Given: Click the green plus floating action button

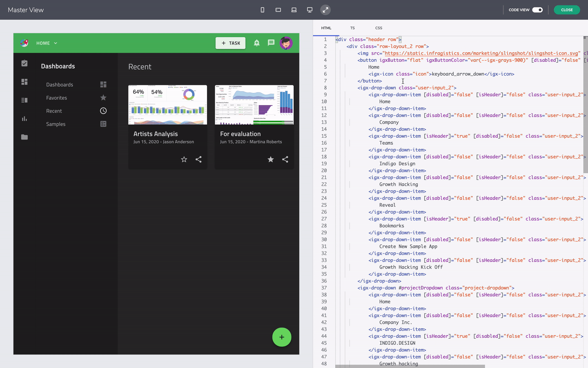Looking at the screenshot, I should (281, 337).
